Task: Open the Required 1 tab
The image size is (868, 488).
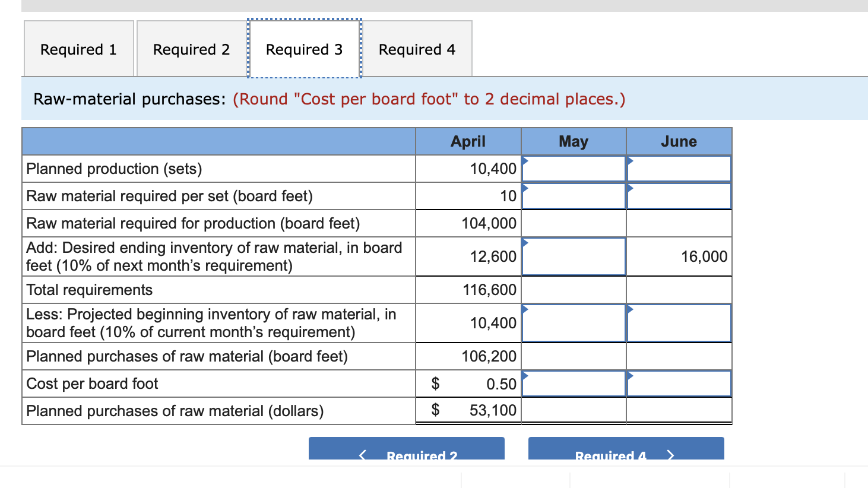Action: pos(78,49)
